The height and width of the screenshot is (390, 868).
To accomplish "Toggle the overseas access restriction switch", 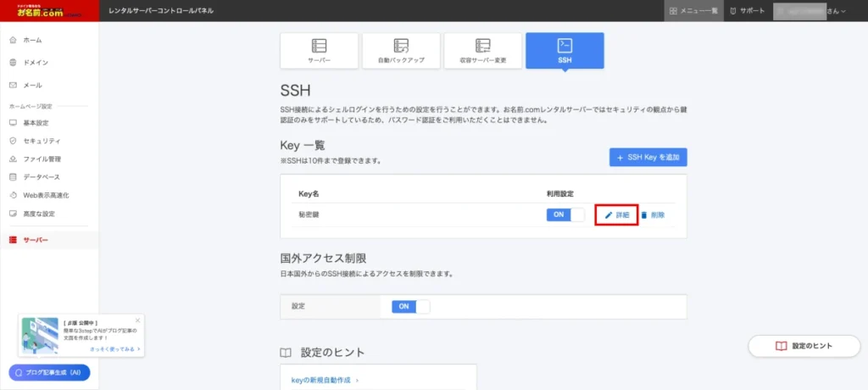I will coord(410,306).
